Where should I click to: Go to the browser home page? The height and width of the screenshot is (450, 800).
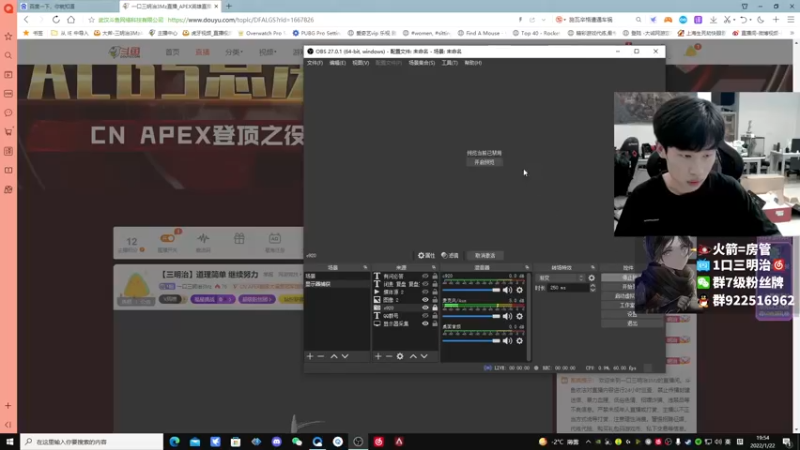tap(71, 20)
